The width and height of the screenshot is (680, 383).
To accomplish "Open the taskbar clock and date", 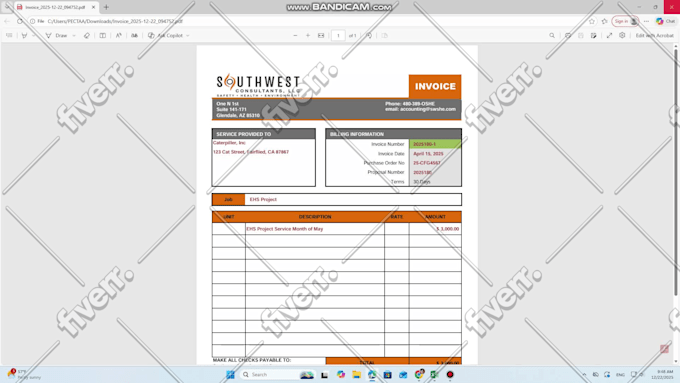I will click(663, 375).
